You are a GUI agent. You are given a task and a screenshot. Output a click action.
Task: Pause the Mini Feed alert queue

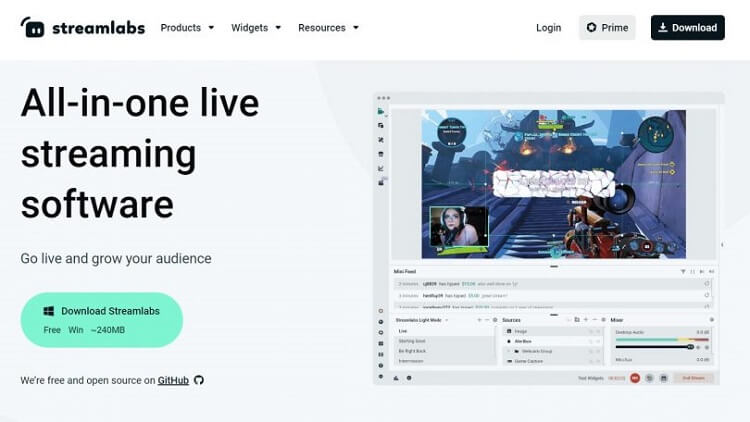pyautogui.click(x=692, y=271)
